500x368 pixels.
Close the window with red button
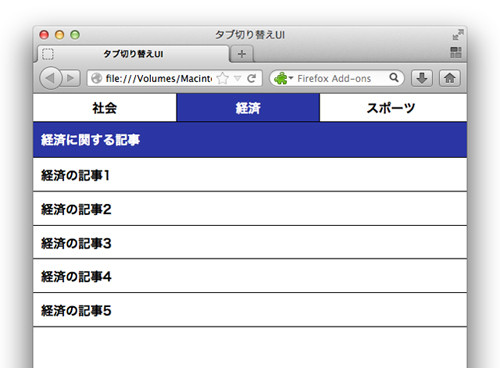tap(44, 35)
